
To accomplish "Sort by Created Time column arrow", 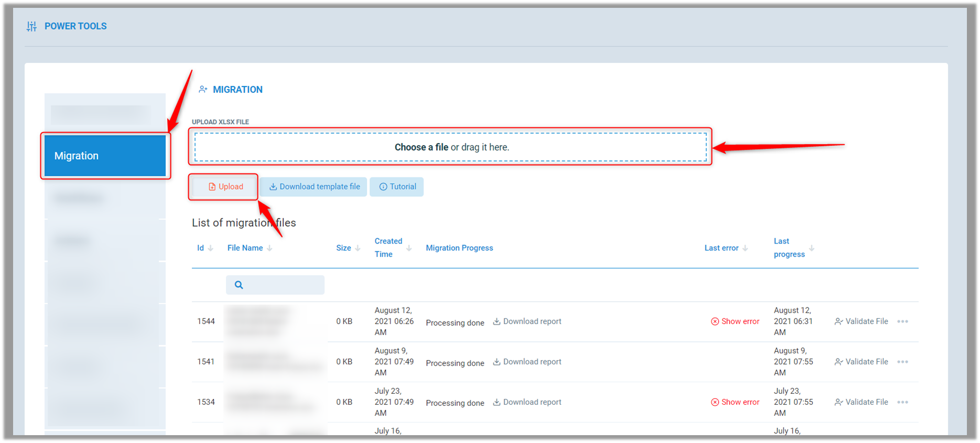I will click(409, 248).
